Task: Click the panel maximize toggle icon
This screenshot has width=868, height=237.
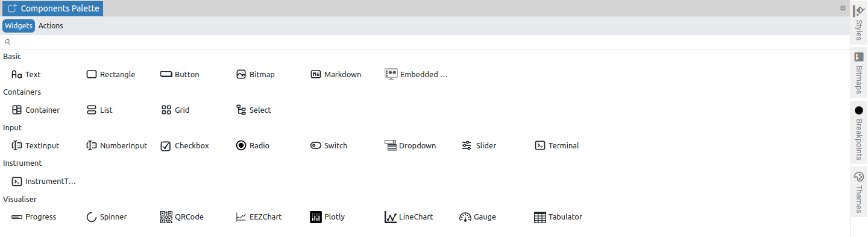Action: click(x=843, y=8)
